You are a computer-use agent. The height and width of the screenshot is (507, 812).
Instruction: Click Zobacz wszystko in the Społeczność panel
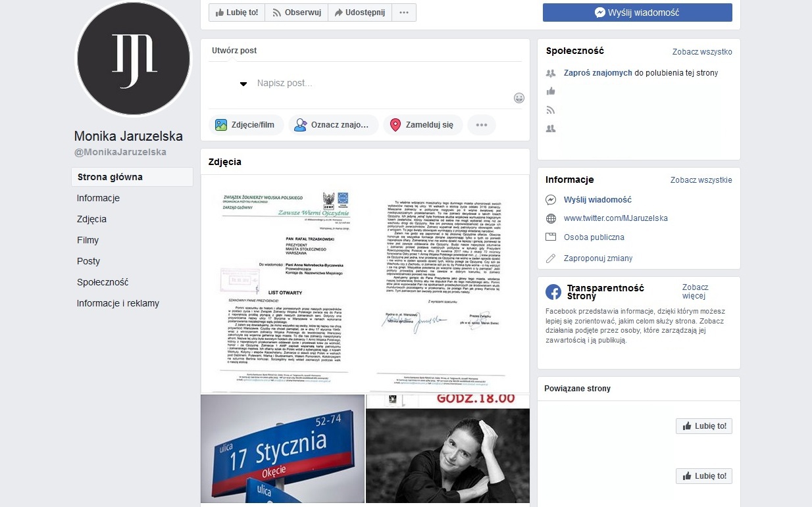[702, 52]
